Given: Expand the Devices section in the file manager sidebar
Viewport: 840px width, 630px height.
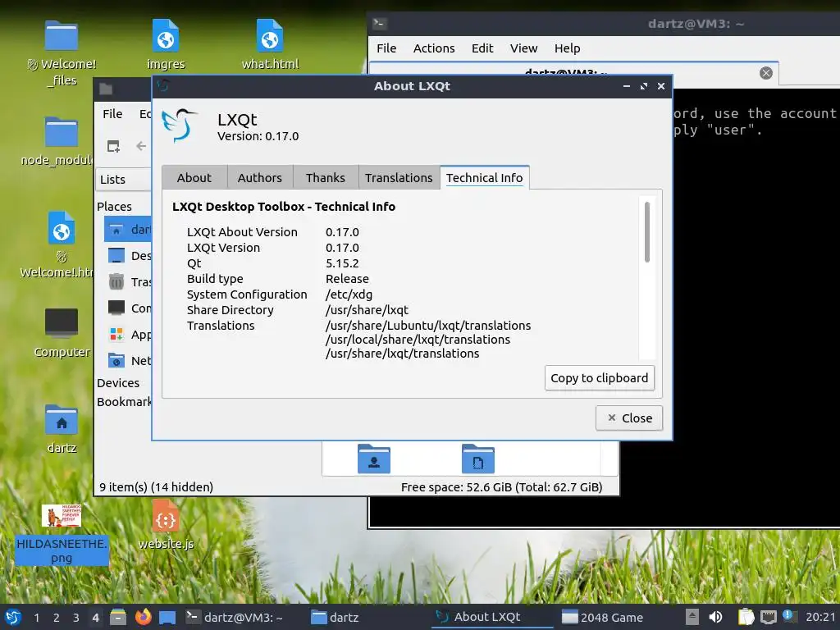Looking at the screenshot, I should 118,382.
